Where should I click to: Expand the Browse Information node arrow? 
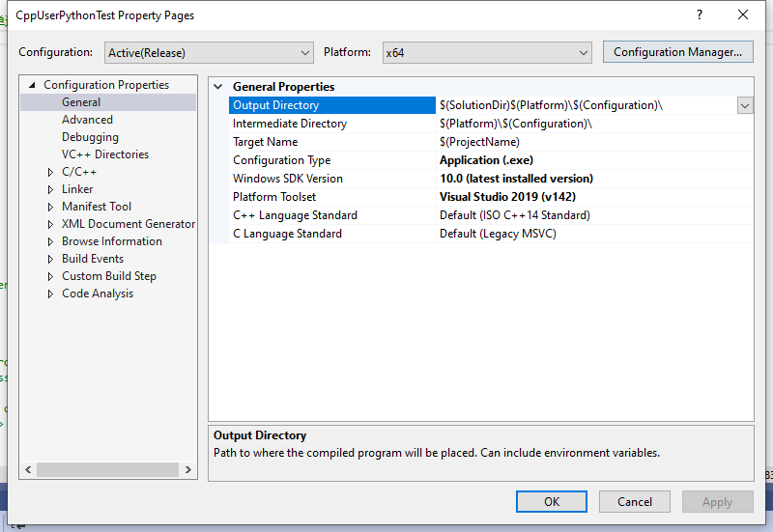(50, 242)
